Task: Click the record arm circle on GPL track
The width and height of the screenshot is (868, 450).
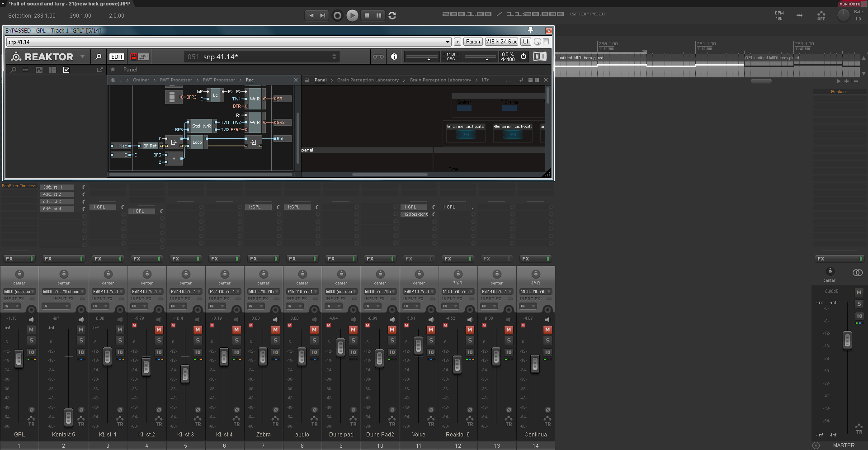Action: point(31,310)
